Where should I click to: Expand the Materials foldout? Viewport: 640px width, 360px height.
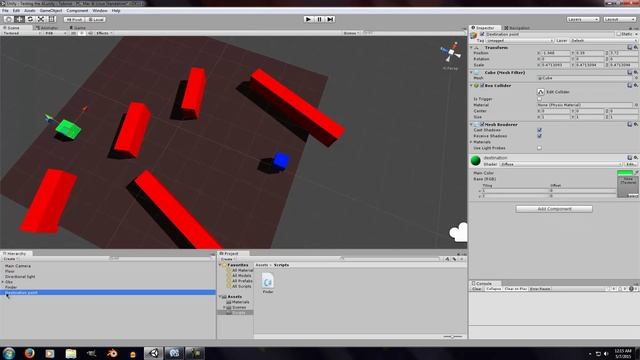(471, 142)
